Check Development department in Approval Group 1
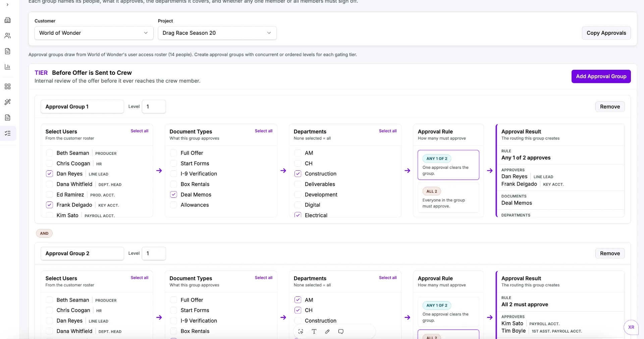This screenshot has height=339, width=644. 298,194
